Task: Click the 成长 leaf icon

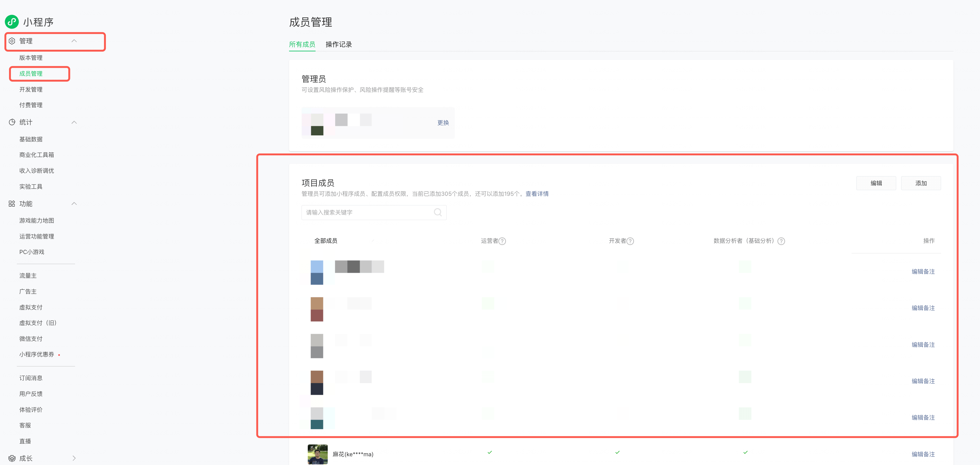Action: [12, 458]
